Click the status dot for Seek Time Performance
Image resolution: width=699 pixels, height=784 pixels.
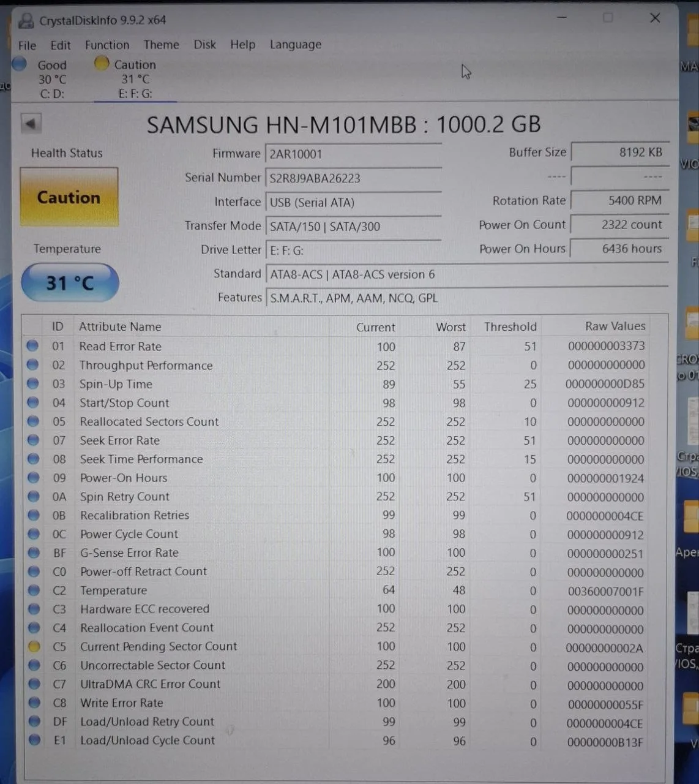point(33,459)
